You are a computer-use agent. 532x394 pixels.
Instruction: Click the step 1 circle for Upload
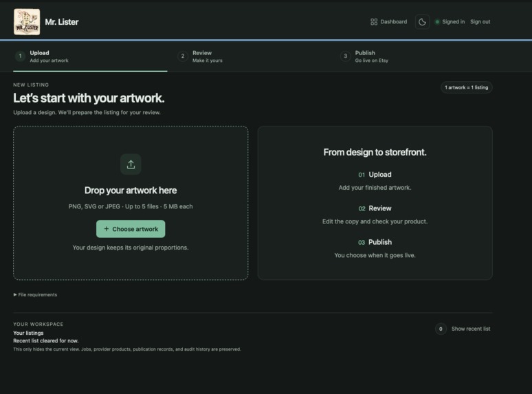(x=20, y=56)
